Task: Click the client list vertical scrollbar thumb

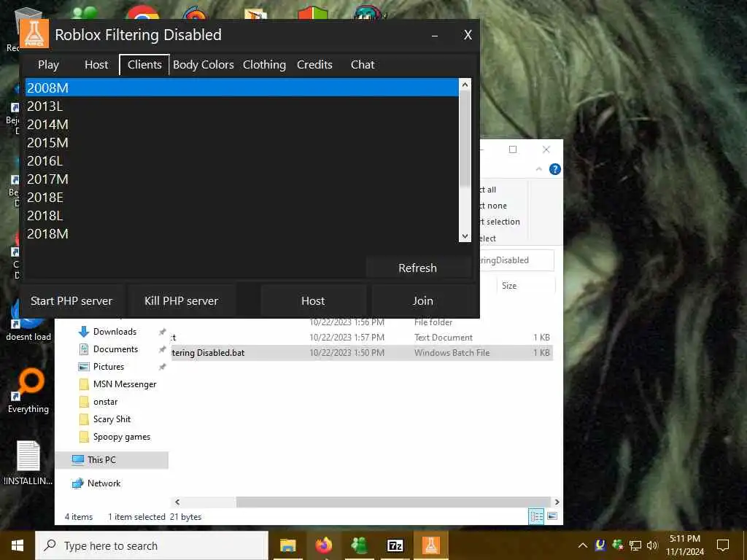Action: [x=465, y=138]
